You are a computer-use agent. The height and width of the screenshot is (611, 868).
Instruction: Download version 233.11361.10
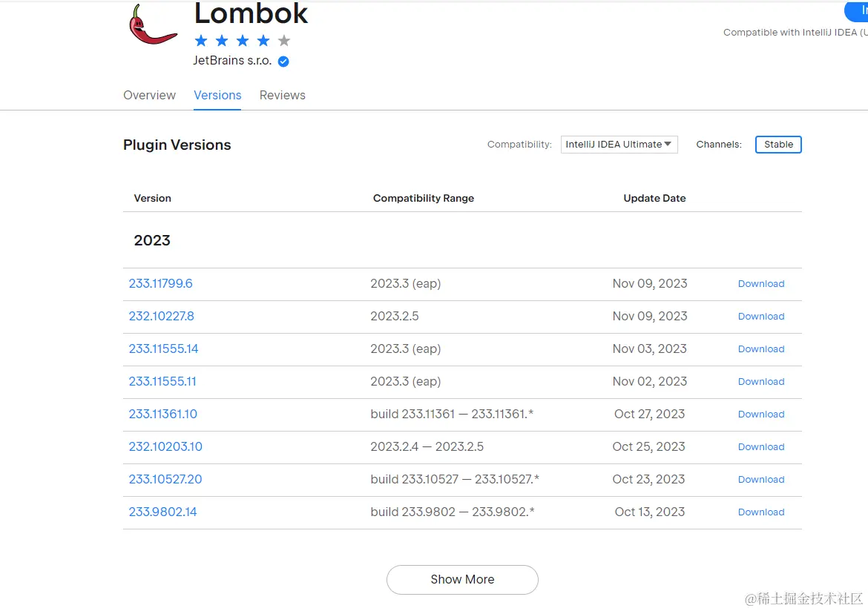761,415
